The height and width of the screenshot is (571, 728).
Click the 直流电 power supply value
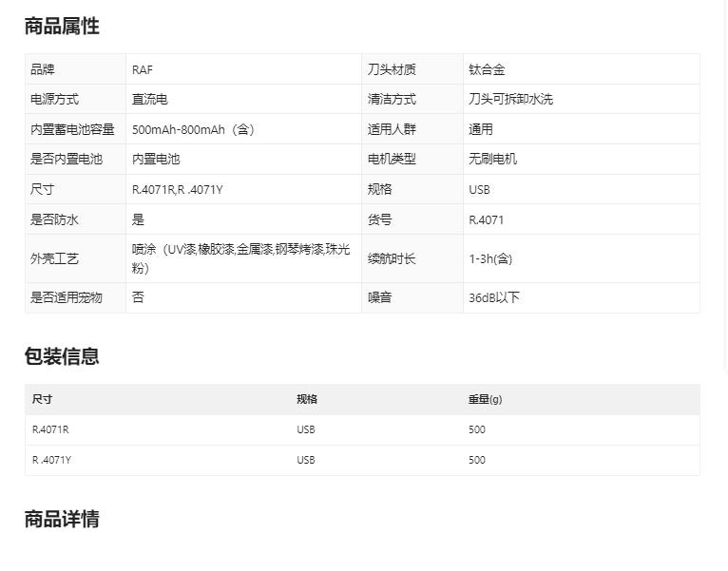click(x=150, y=99)
